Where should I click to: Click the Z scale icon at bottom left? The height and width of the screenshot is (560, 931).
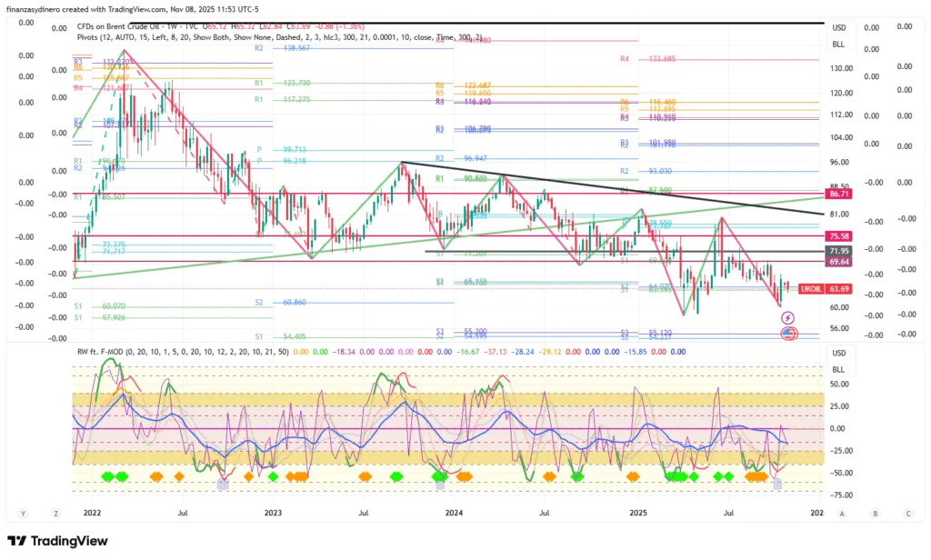coord(56,514)
